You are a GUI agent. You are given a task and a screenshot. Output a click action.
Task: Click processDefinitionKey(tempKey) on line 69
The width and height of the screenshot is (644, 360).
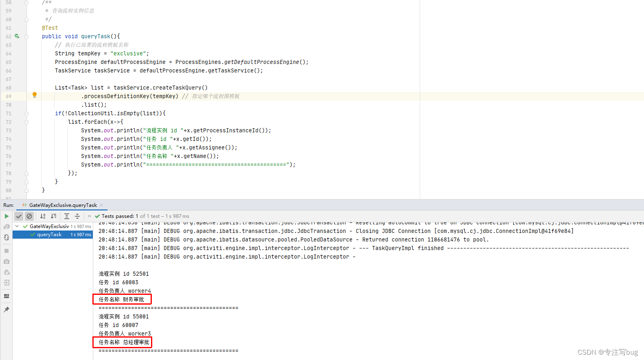(130, 96)
